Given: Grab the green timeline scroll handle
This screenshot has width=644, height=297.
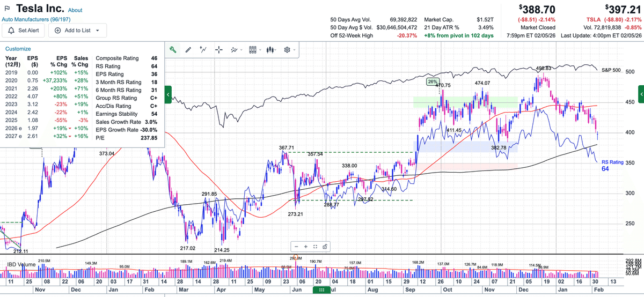Looking at the screenshot, I should 321,290.
